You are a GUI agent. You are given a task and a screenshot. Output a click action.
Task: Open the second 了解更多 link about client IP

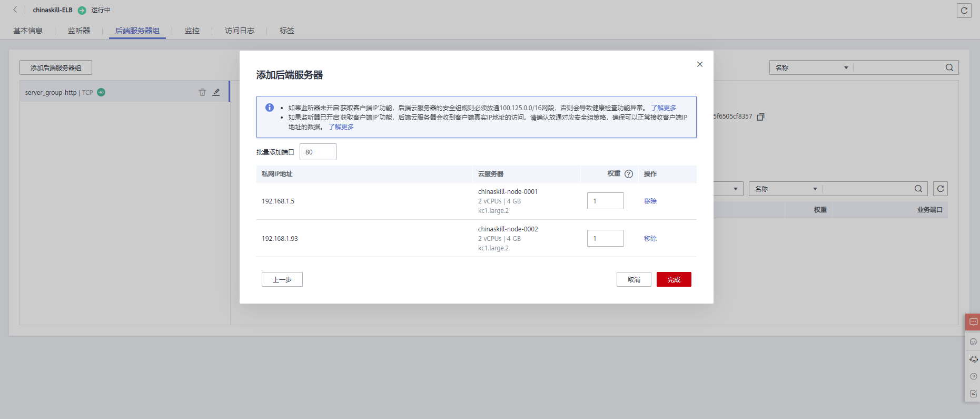pos(341,126)
